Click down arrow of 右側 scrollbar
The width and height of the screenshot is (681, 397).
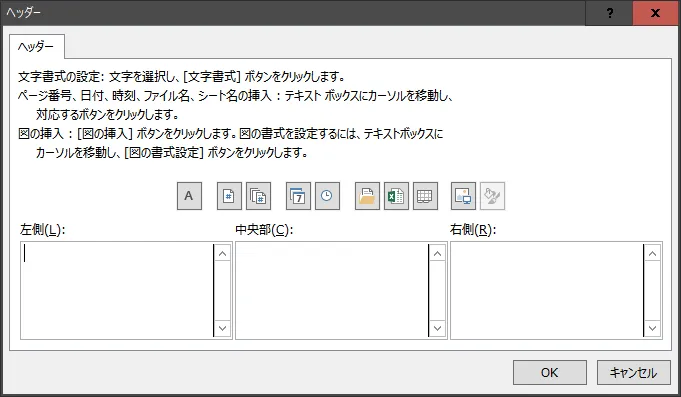[652, 328]
